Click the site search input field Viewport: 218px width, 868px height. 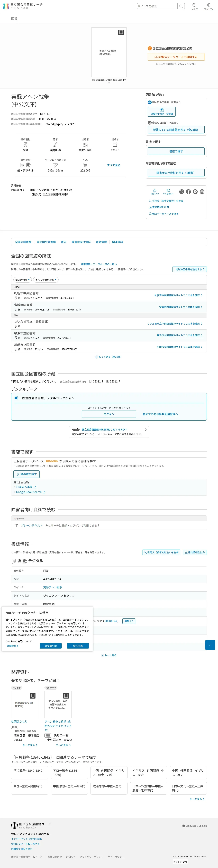pos(157,6)
